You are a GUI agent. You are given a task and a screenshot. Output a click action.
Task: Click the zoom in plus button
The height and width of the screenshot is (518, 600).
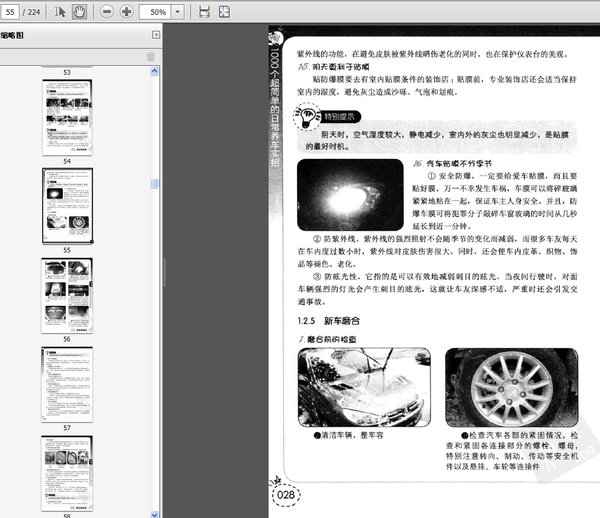click(x=126, y=12)
